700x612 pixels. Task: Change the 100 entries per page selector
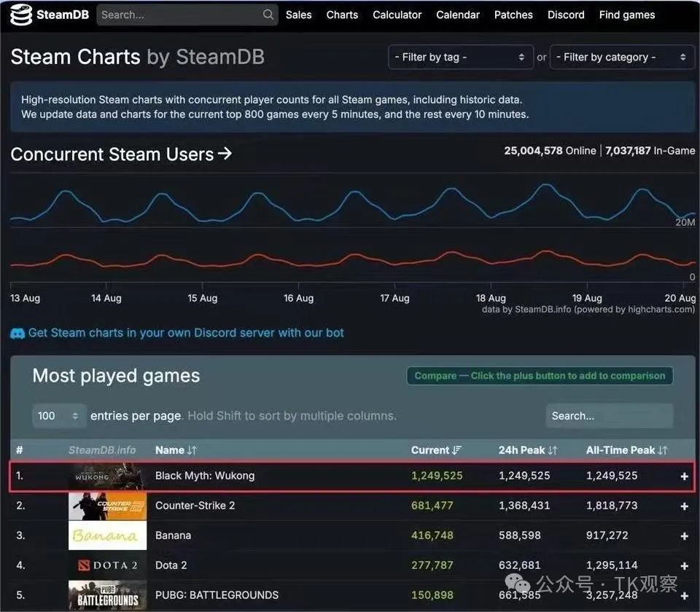coord(59,415)
